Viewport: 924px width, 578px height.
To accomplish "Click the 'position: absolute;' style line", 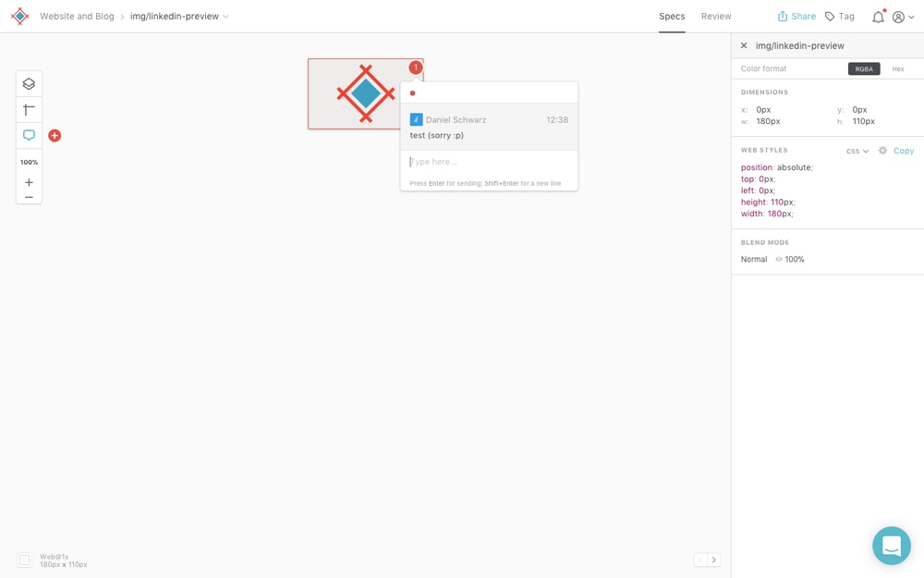I will [x=777, y=167].
